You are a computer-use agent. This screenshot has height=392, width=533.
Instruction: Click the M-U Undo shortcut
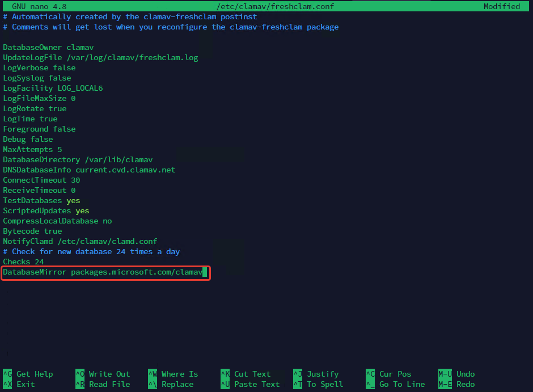point(456,374)
